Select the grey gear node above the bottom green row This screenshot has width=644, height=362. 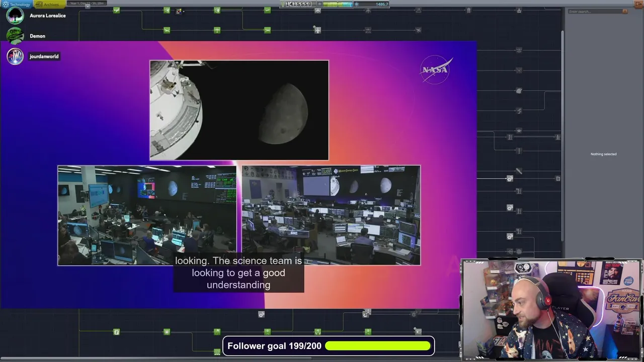coord(261,314)
